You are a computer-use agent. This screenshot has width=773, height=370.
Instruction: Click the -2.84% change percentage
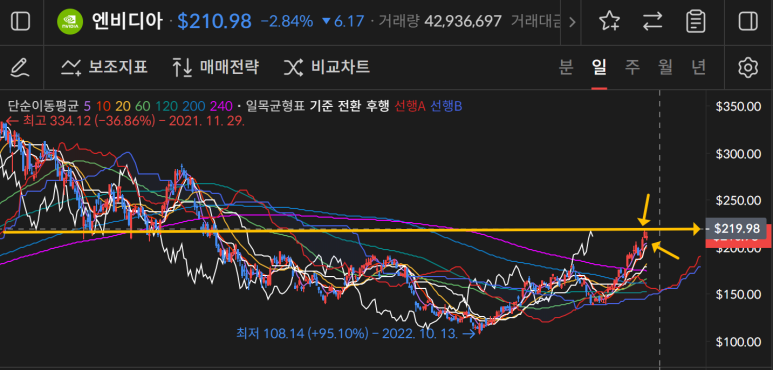pos(286,21)
